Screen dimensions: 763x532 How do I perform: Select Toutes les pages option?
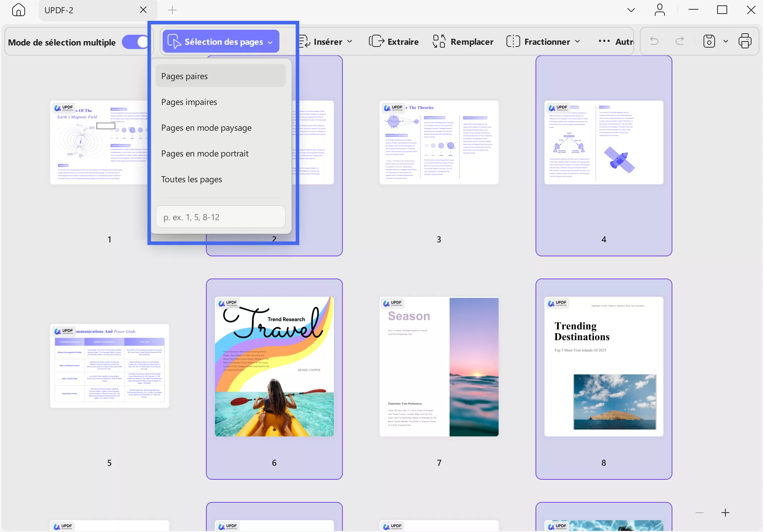(x=191, y=179)
